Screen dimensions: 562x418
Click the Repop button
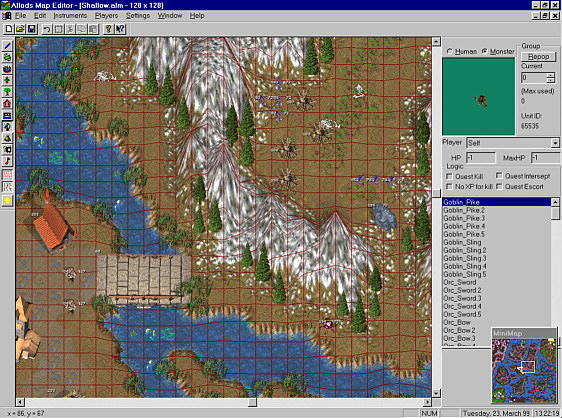pyautogui.click(x=538, y=57)
